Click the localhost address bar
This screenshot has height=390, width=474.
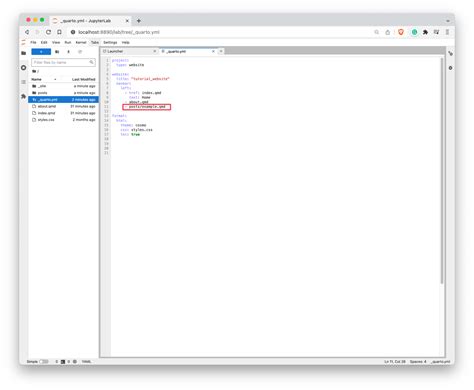click(x=220, y=32)
